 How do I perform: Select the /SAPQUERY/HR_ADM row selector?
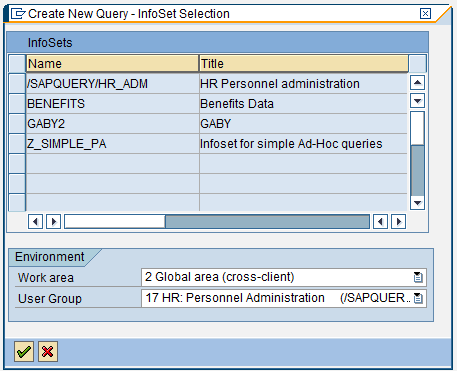coord(17,83)
